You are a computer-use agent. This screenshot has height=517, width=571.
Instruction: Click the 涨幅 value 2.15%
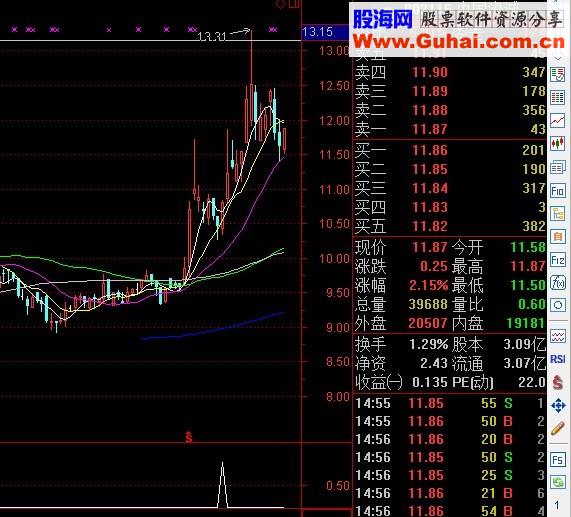click(428, 285)
